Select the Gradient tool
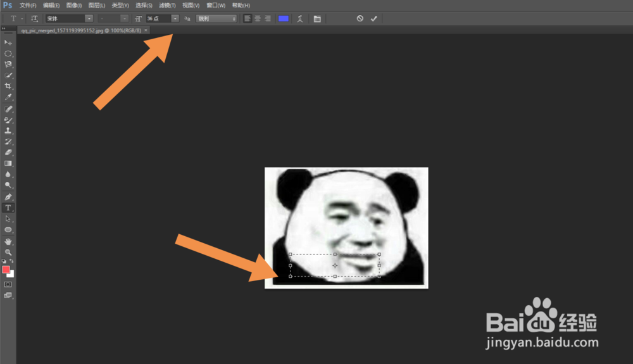This screenshot has height=364, width=633. coord(8,163)
